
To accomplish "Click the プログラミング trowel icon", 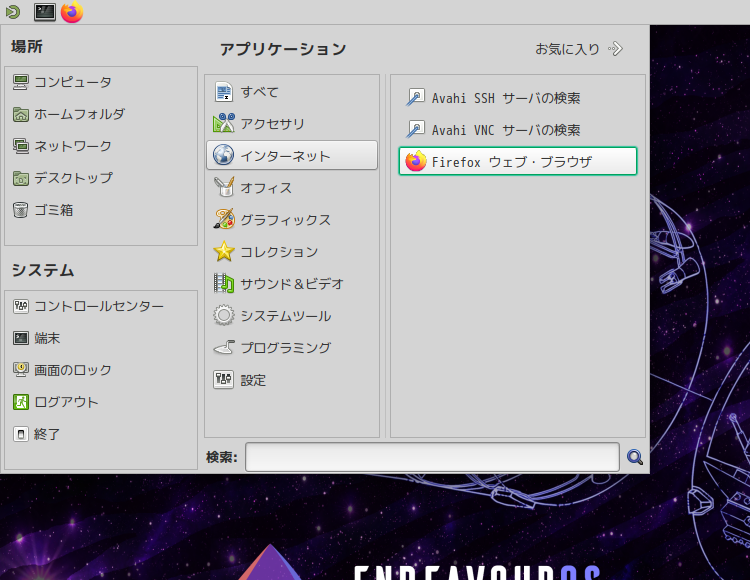I will pos(224,348).
